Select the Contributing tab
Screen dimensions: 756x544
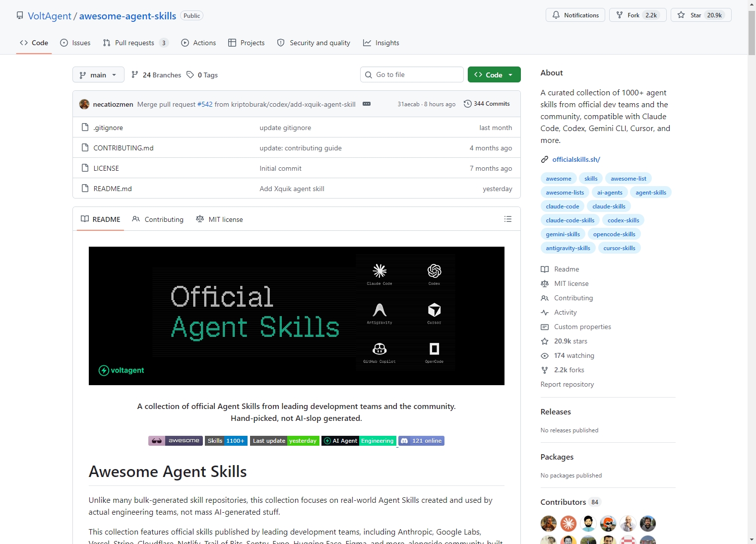click(158, 219)
